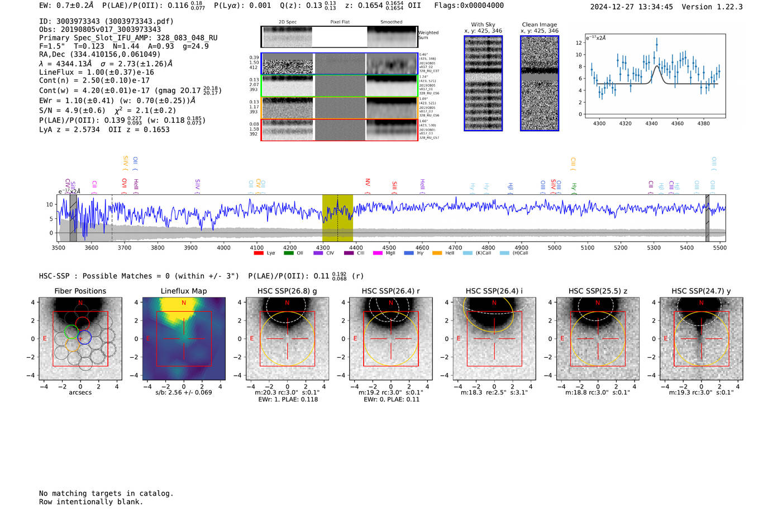Click the 'No matching targets in catalog.' message

pos(106,493)
